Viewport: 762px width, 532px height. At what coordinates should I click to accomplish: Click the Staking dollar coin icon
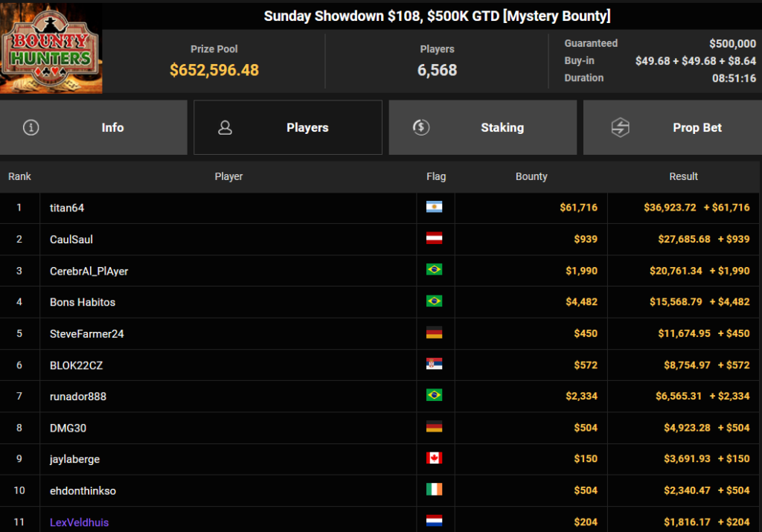[421, 127]
